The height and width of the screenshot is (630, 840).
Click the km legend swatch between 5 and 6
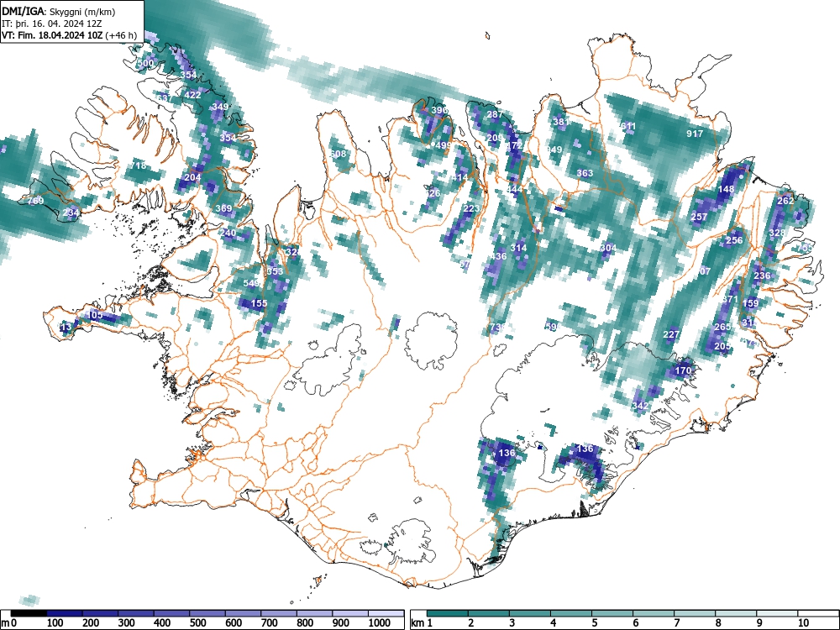(612, 612)
